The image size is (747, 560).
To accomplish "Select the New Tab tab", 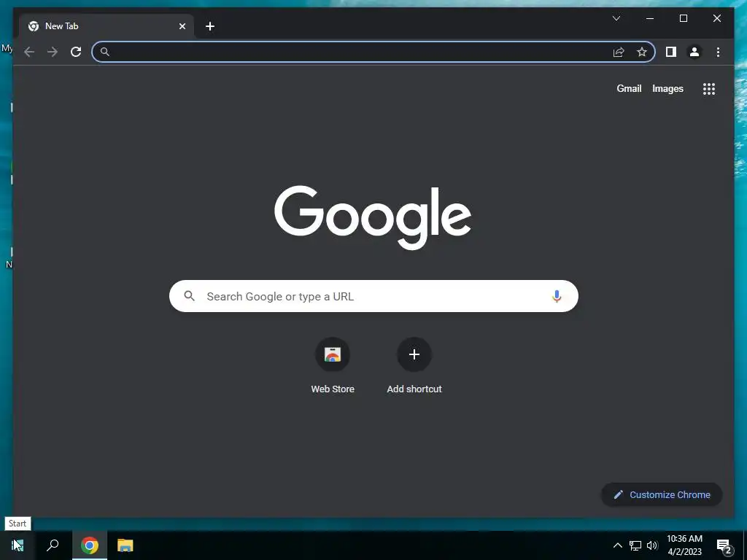I will click(x=107, y=26).
